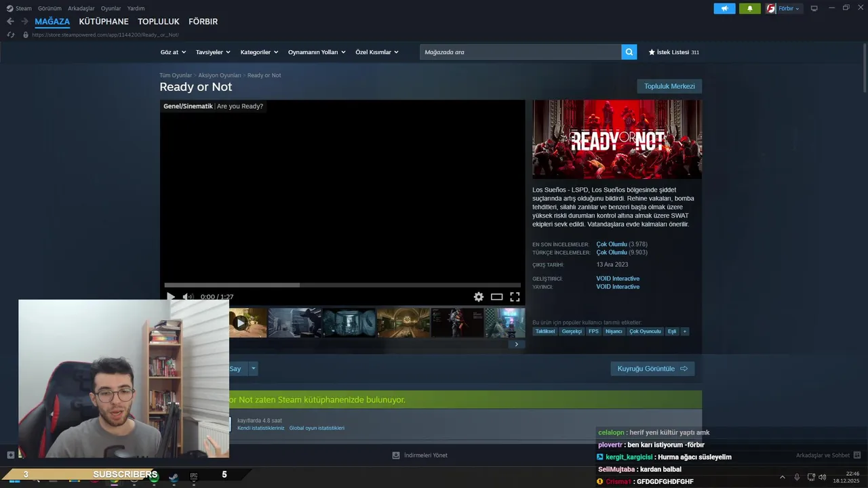Go back with the left arrow
The width and height of the screenshot is (868, 488).
point(10,22)
